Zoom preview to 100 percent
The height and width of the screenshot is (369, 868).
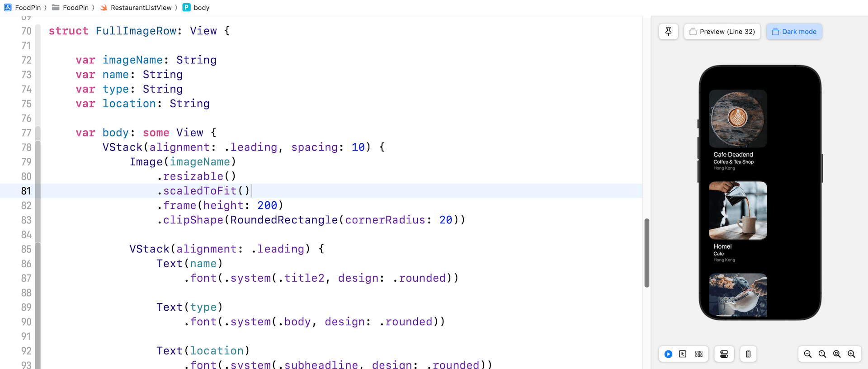[822, 354]
